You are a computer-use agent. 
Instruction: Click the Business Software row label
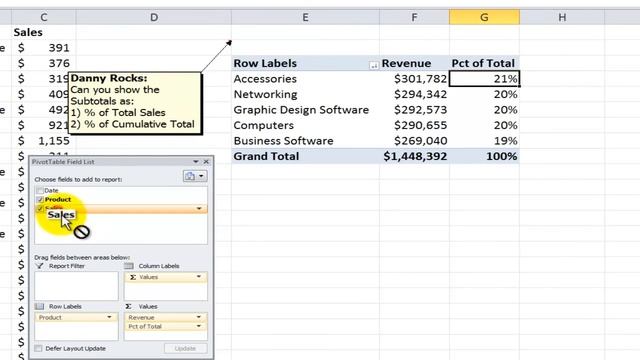click(x=305, y=141)
